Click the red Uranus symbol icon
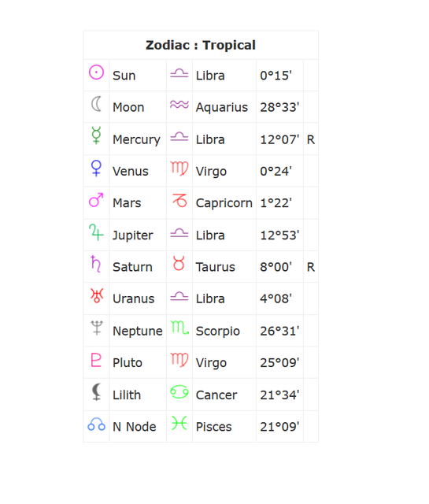 tap(96, 295)
